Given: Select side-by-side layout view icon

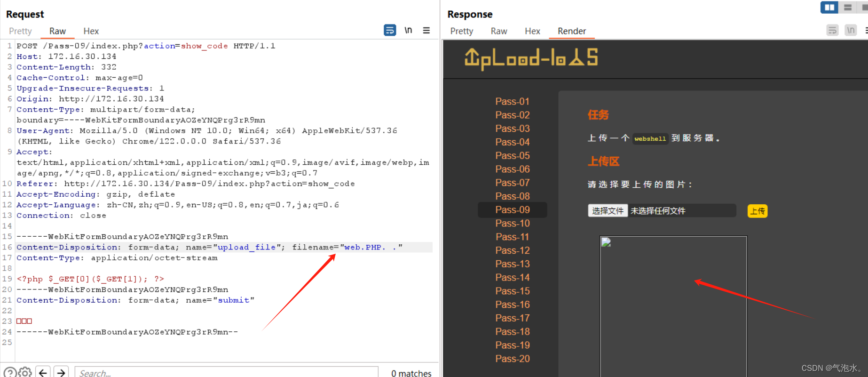Looking at the screenshot, I should click(829, 8).
